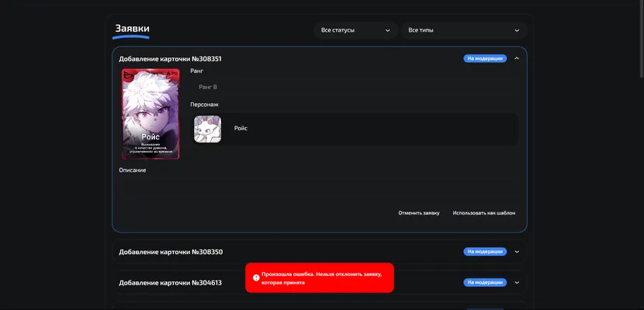Open the Ройс card image preview

pos(151,114)
